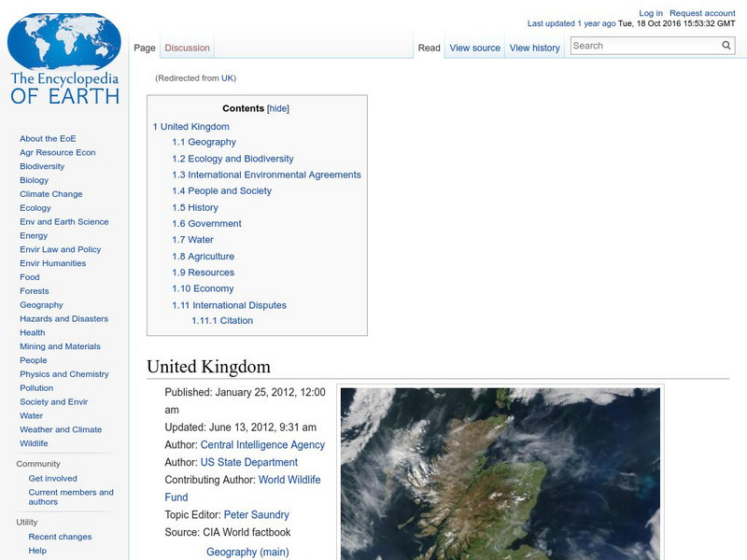Open the View history tab
747x560 pixels.
pyautogui.click(x=534, y=49)
